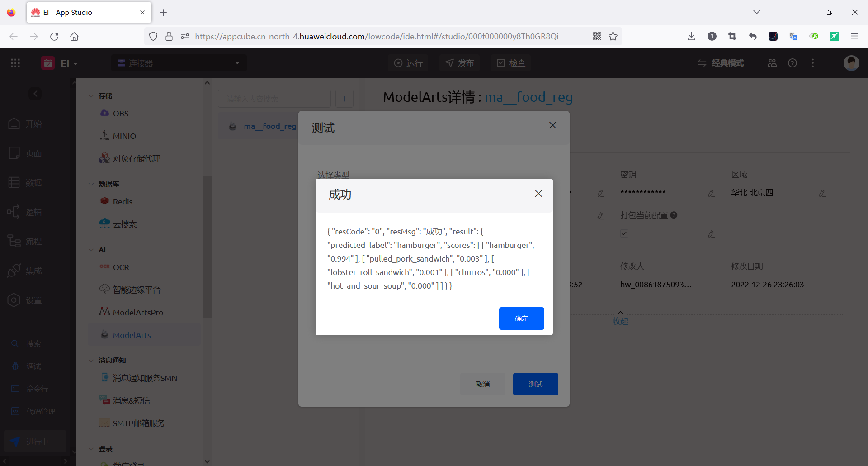This screenshot has height=466, width=868.
Task: Open 搜索 in the sidebar
Action: 26,344
